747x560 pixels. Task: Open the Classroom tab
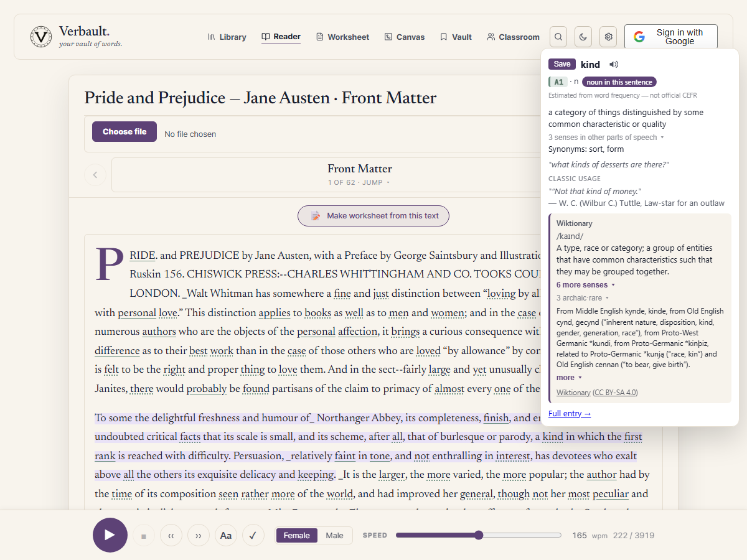tap(514, 37)
